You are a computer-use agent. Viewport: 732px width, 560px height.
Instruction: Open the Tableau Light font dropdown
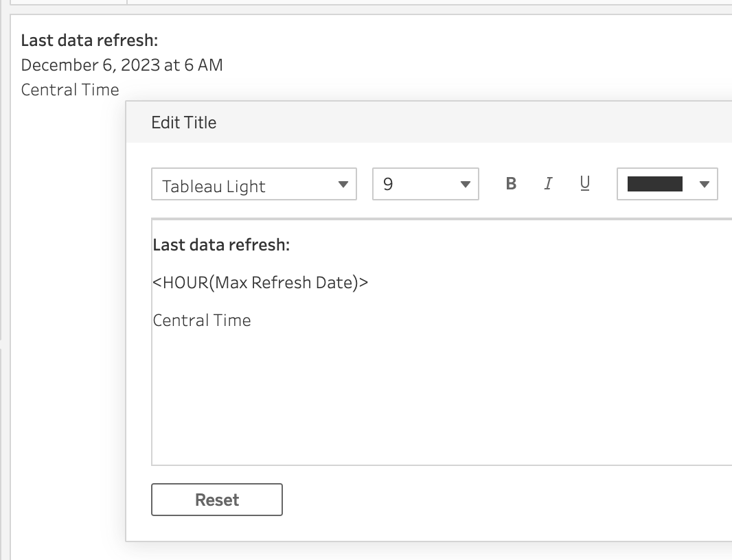(x=253, y=185)
